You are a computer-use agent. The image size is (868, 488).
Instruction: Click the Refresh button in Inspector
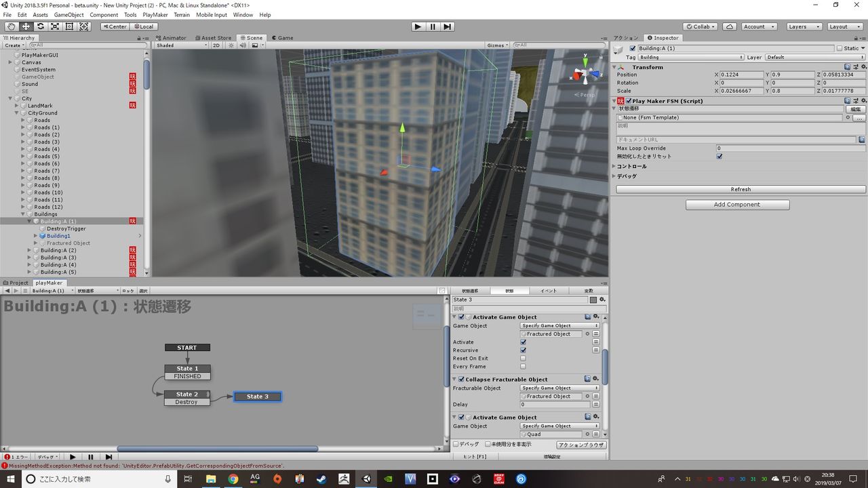point(741,190)
